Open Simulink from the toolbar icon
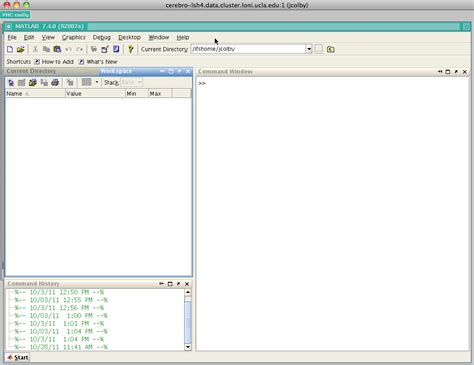This screenshot has width=474, height=365. coord(94,49)
